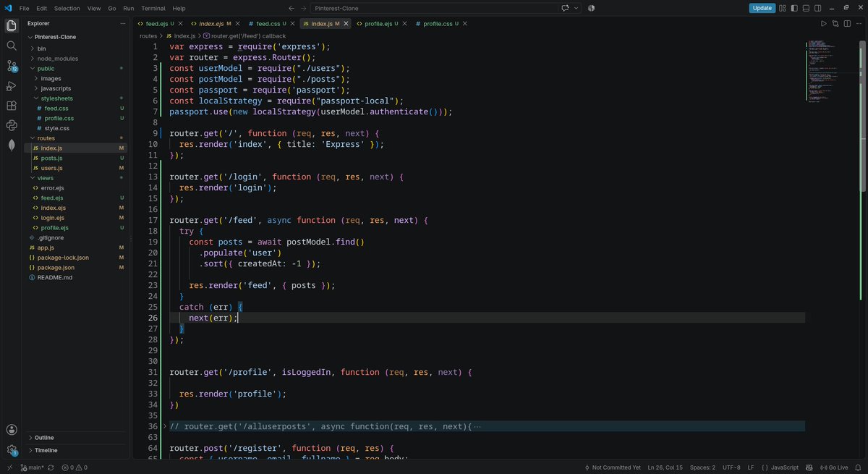Click Go Live in status bar

tap(834, 467)
